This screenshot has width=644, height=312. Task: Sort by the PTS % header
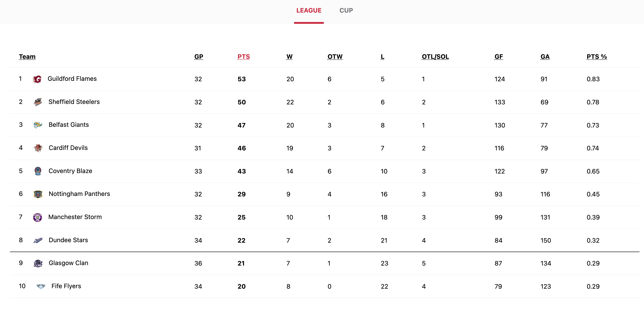[x=597, y=57]
